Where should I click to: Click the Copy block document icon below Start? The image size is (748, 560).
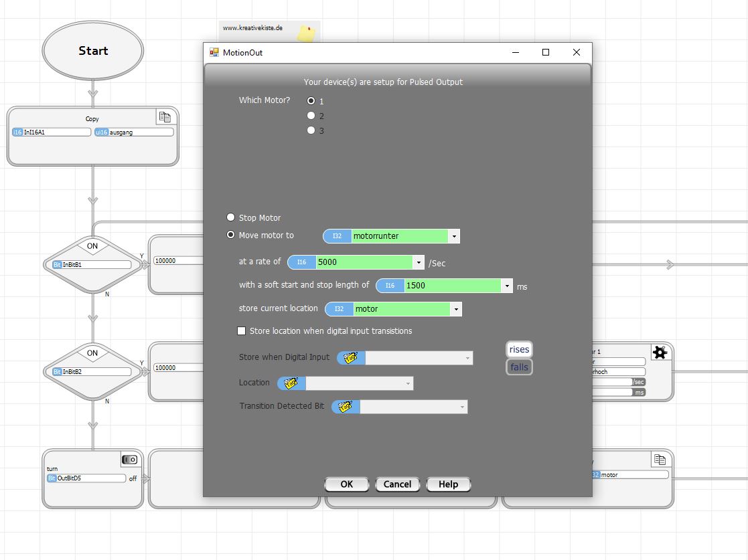tap(165, 118)
